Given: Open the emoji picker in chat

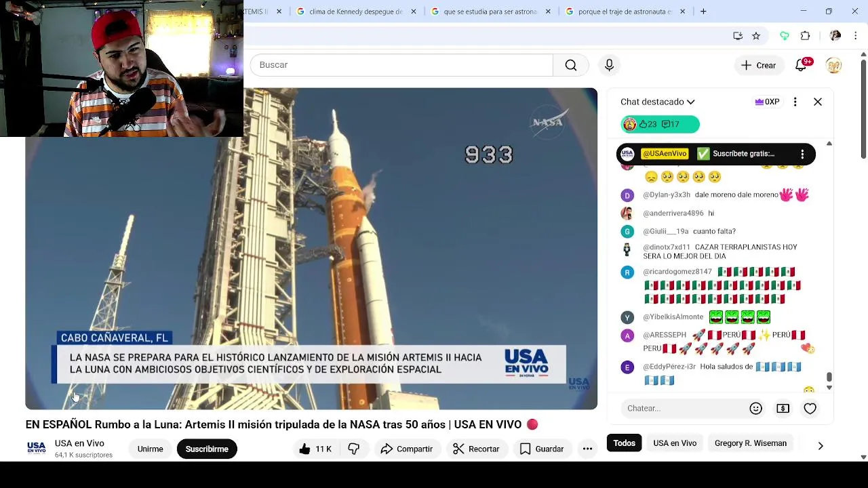Looking at the screenshot, I should coord(755,408).
